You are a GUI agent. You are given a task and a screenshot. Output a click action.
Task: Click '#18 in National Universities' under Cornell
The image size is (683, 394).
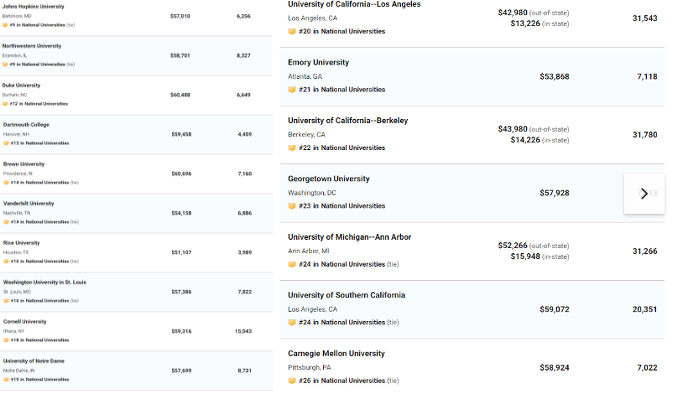tap(40, 340)
